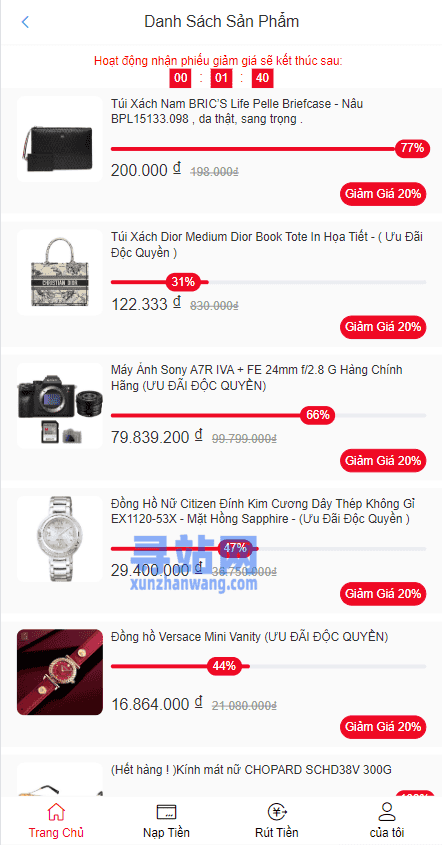
Task: Tap Giảm Giá 20% for Dior tote
Action: coord(383,327)
